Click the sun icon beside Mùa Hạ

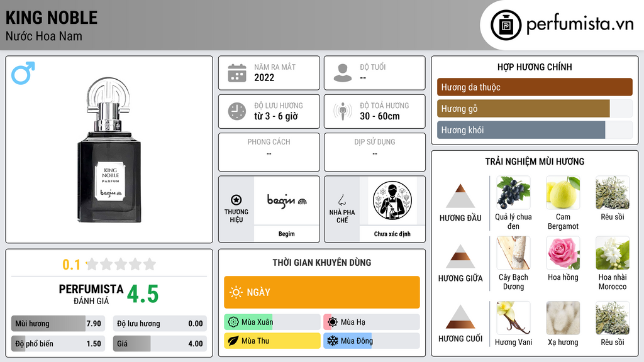click(x=333, y=322)
